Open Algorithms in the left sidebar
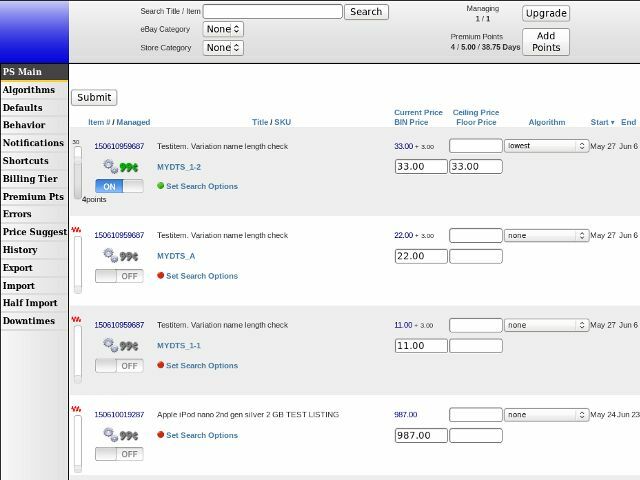 pyautogui.click(x=34, y=90)
